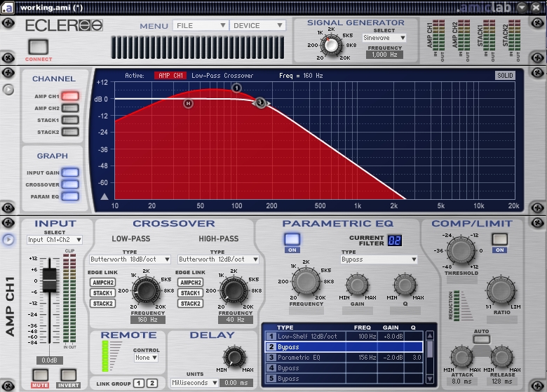Click the delay knob

tap(235, 357)
